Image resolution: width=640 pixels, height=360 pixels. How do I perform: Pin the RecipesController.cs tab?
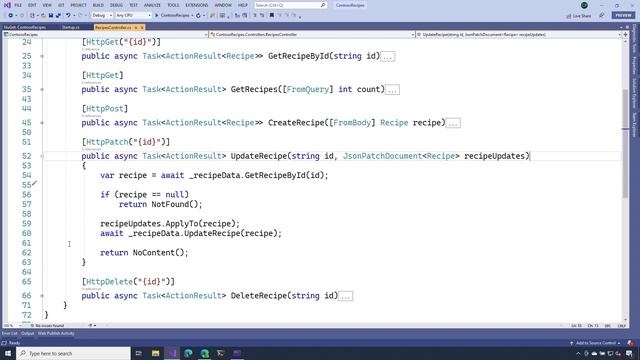coord(136,27)
